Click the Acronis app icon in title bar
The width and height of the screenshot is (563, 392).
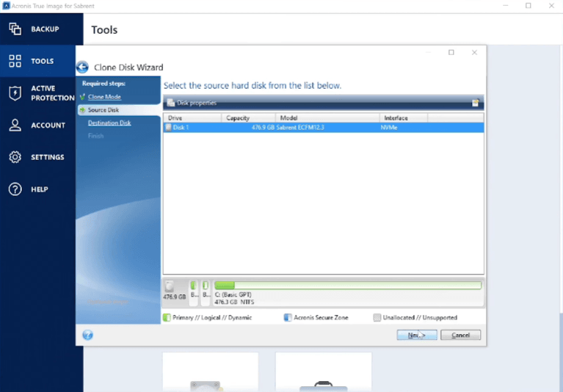[x=6, y=6]
